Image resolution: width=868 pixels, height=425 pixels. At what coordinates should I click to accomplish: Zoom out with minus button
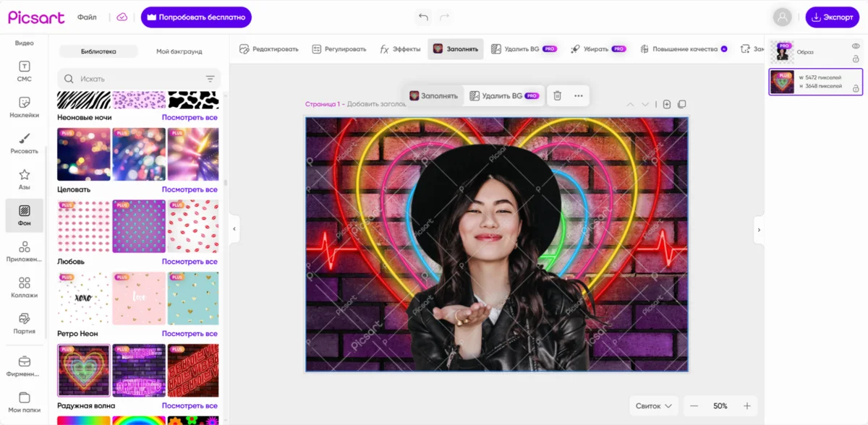pyautogui.click(x=694, y=406)
